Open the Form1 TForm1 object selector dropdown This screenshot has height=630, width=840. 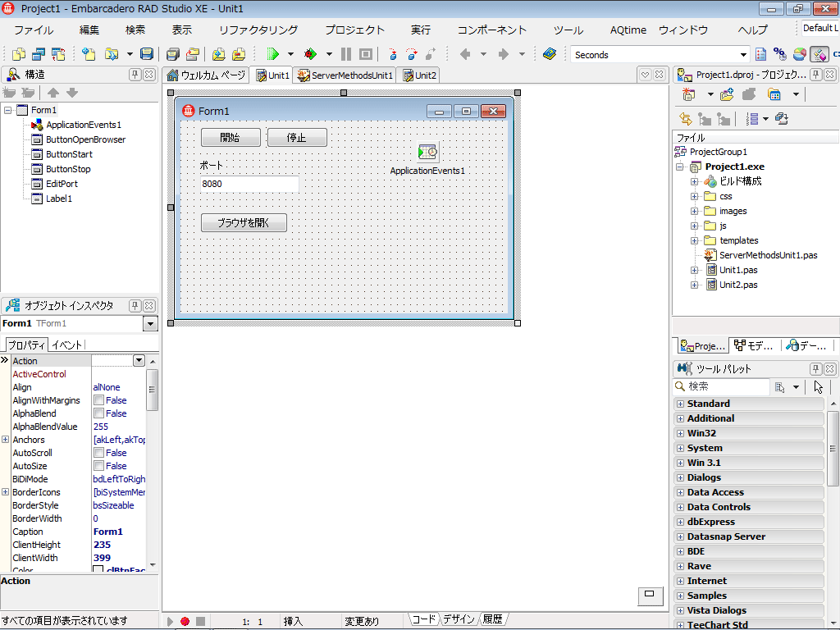(151, 323)
